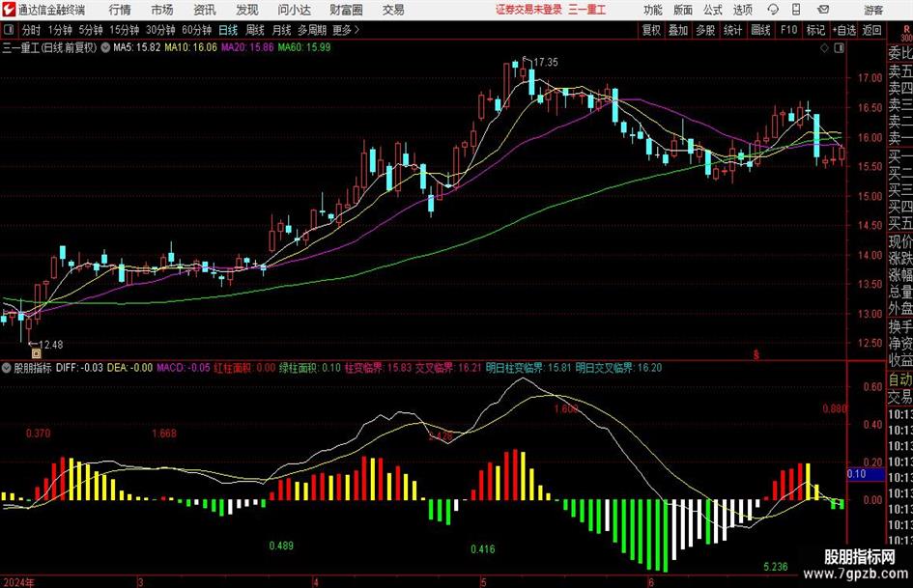Click the 自动 side tab
Screen dimensions: 913x588
[900, 379]
